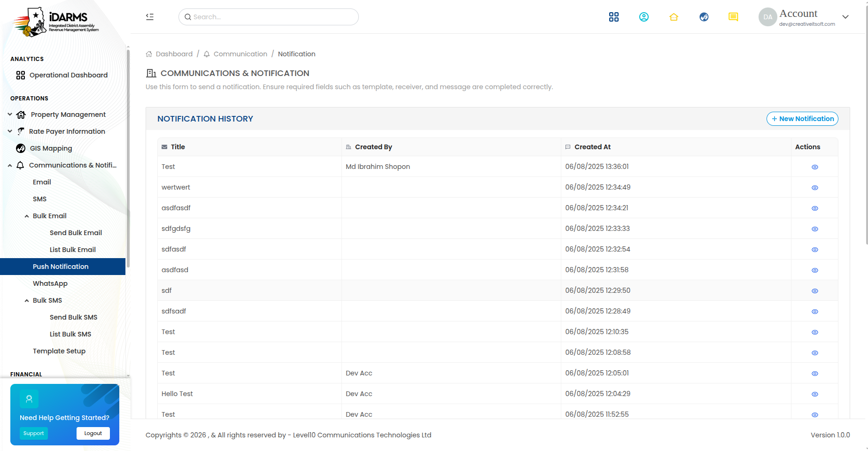Click the Support button
This screenshot has width=868, height=451.
(x=34, y=433)
